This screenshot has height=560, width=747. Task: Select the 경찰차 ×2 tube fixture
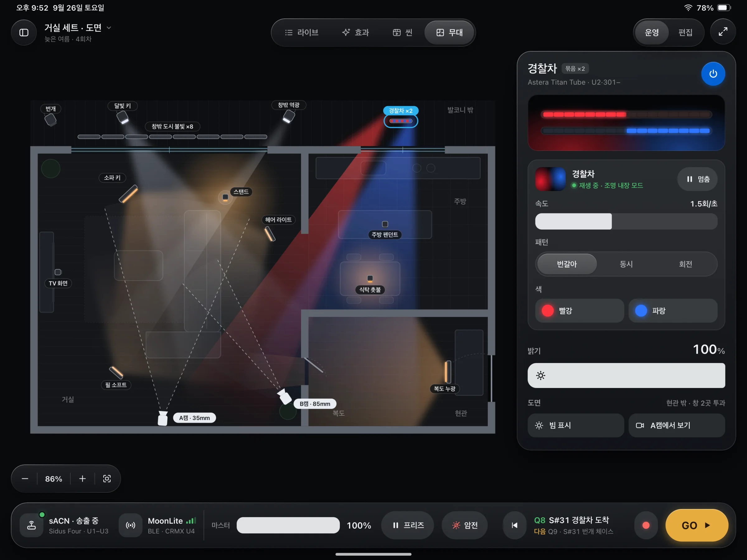click(401, 121)
